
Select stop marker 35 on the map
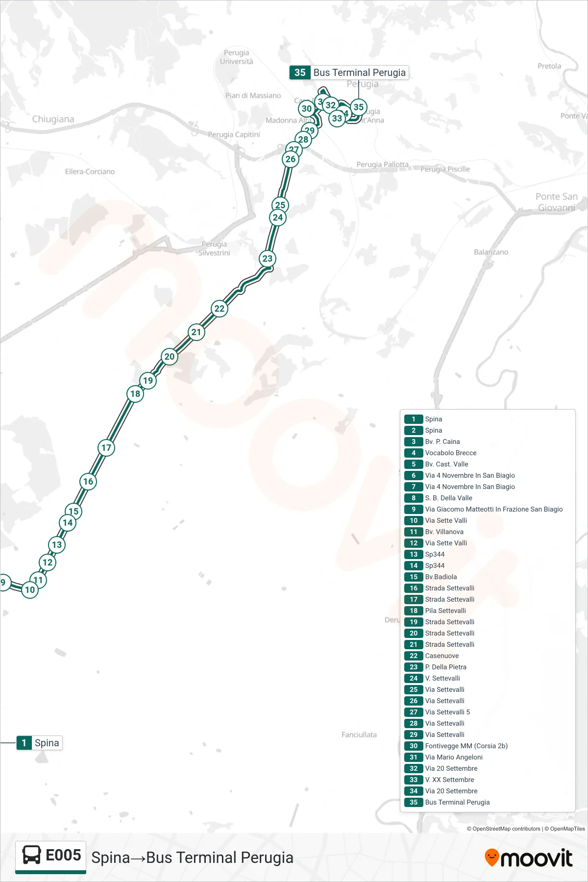click(359, 107)
